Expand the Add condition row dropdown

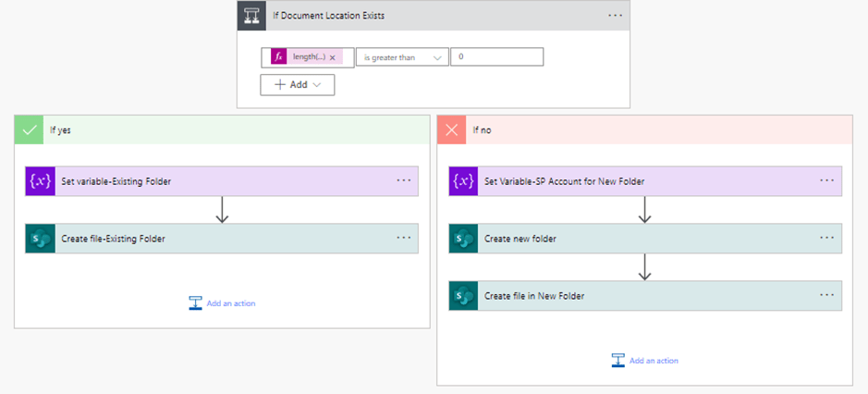pyautogui.click(x=298, y=84)
